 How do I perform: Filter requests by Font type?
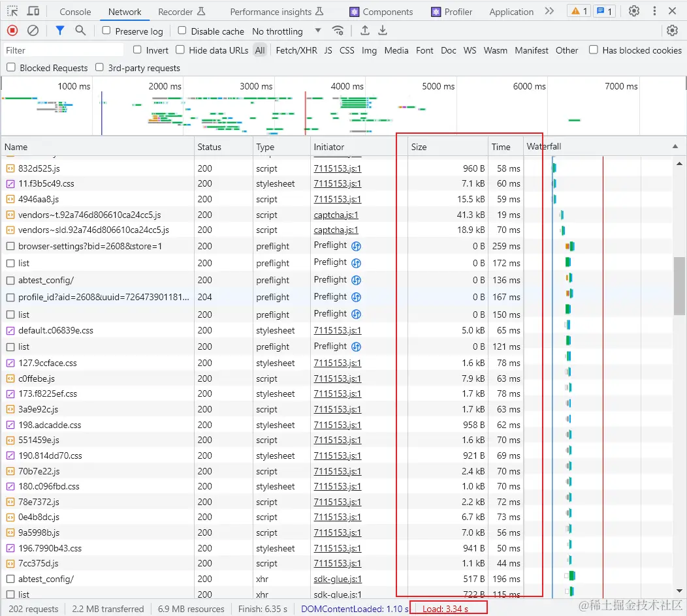[424, 50]
